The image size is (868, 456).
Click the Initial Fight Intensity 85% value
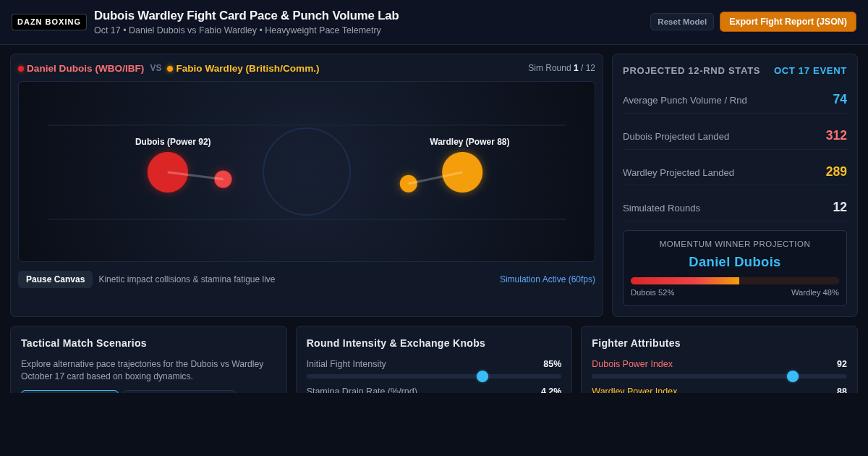pyautogui.click(x=552, y=364)
